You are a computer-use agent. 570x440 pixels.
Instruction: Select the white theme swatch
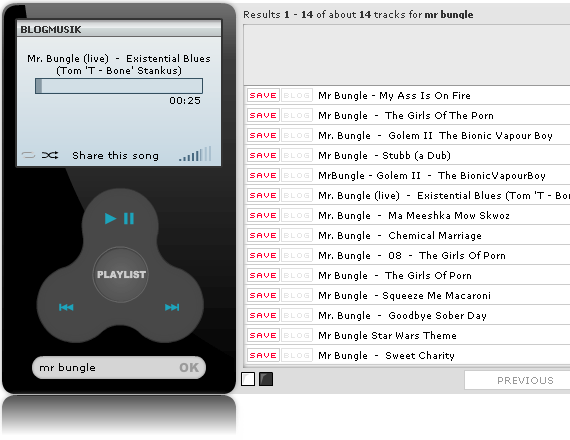248,379
